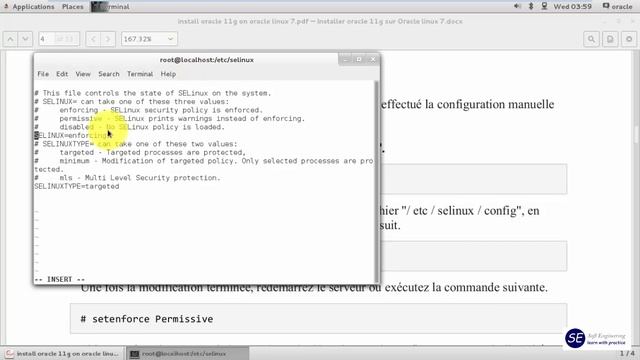Go to previous page in PDF viewer

(x=11, y=39)
